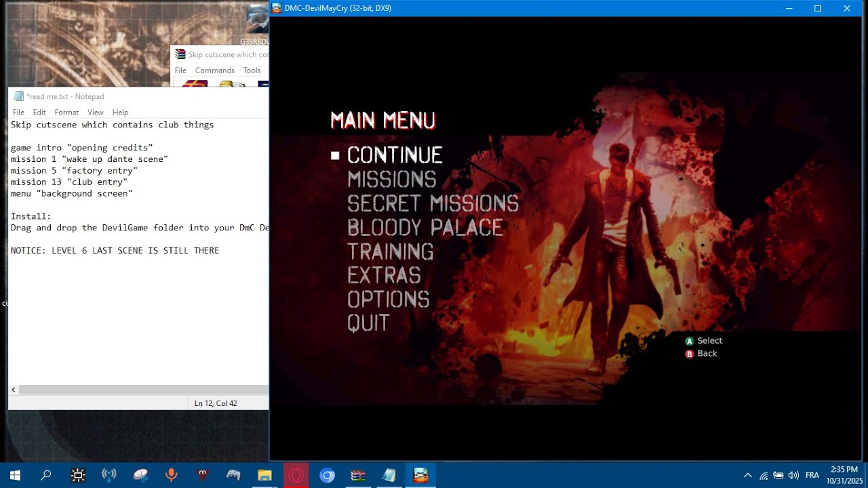868x488 pixels.
Task: Click the line 'mission 5 "factory entry"'
Action: click(x=74, y=171)
